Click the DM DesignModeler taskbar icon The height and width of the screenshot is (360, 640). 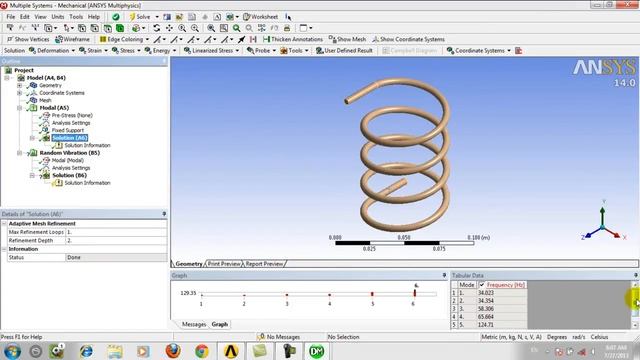(x=316, y=351)
